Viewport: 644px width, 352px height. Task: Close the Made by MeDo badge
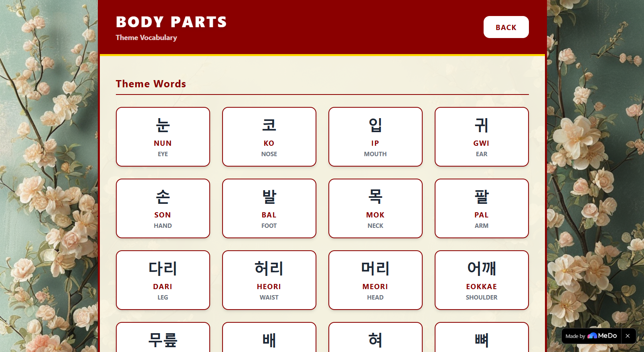(628, 336)
